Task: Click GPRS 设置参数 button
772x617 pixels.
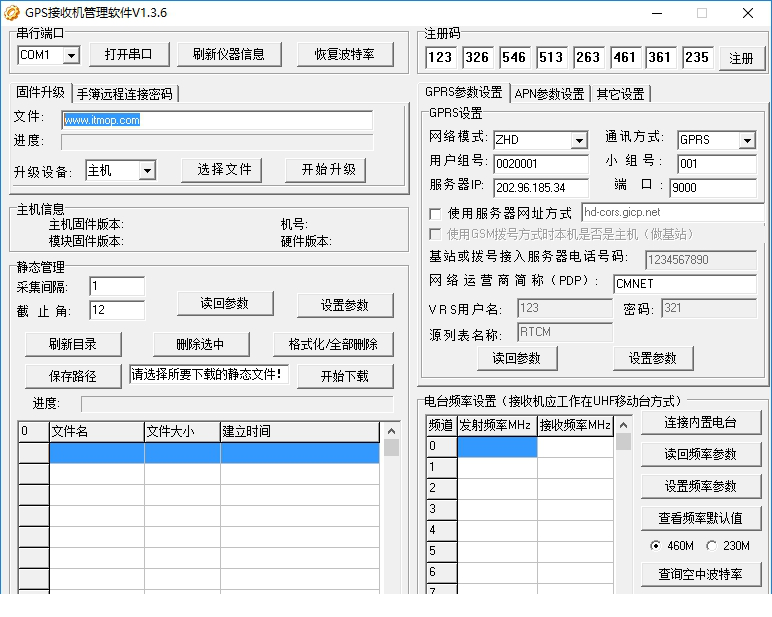Action: pos(653,358)
